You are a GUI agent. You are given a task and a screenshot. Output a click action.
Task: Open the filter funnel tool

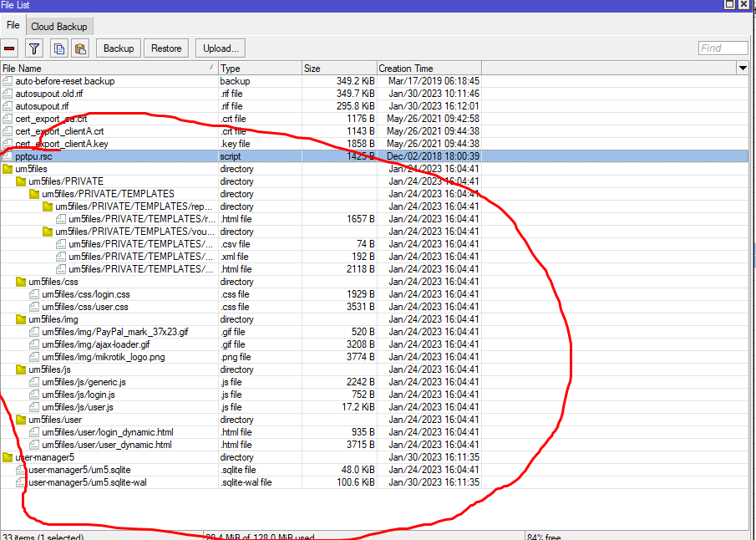click(34, 48)
